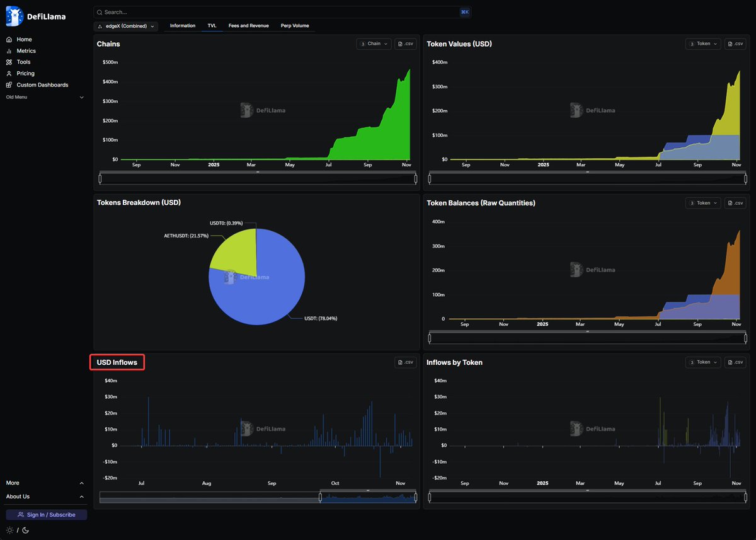This screenshot has width=756, height=540.
Task: Switch to light theme sun icon
Action: (9, 530)
